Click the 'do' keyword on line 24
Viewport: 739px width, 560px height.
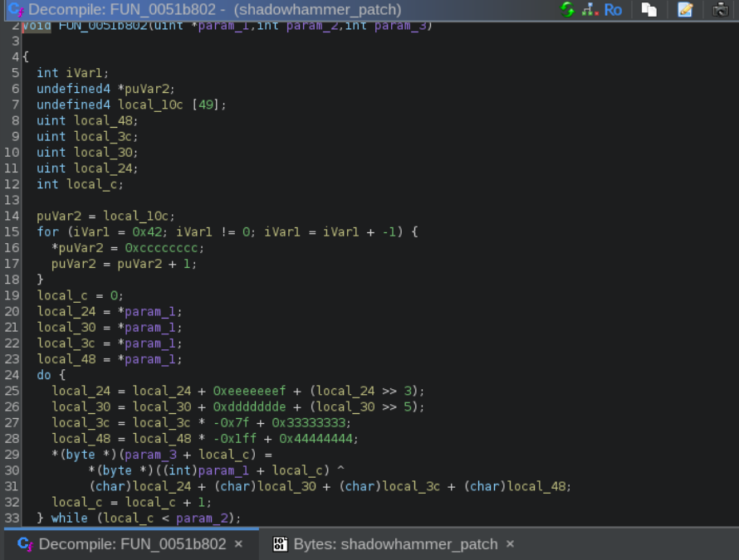[44, 375]
